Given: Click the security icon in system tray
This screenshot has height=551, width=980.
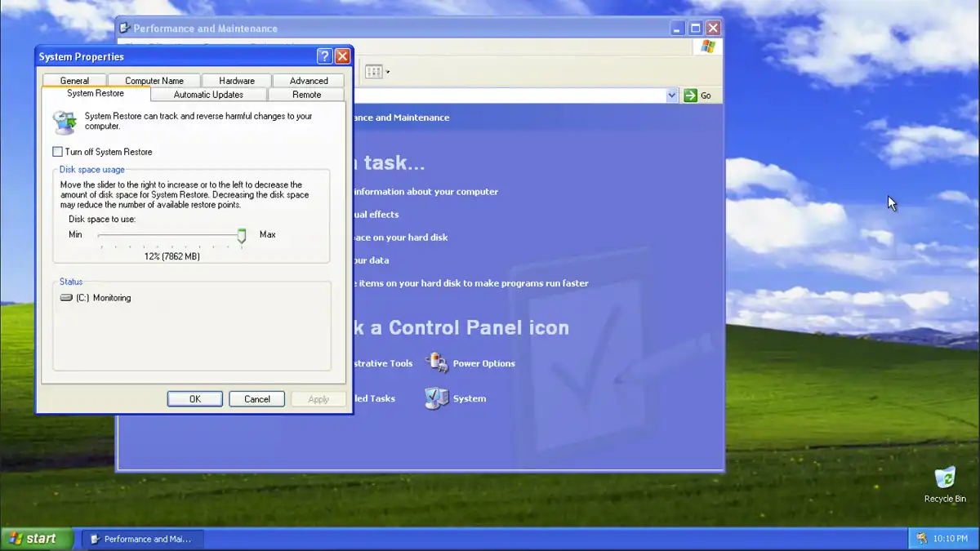Looking at the screenshot, I should coord(921,539).
